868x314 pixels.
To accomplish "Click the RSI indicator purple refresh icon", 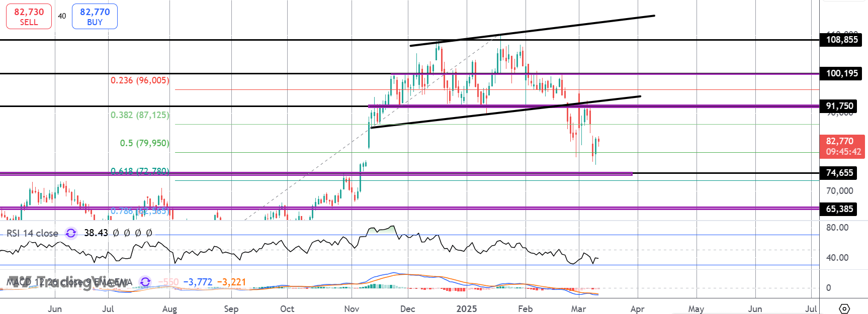I will (71, 233).
